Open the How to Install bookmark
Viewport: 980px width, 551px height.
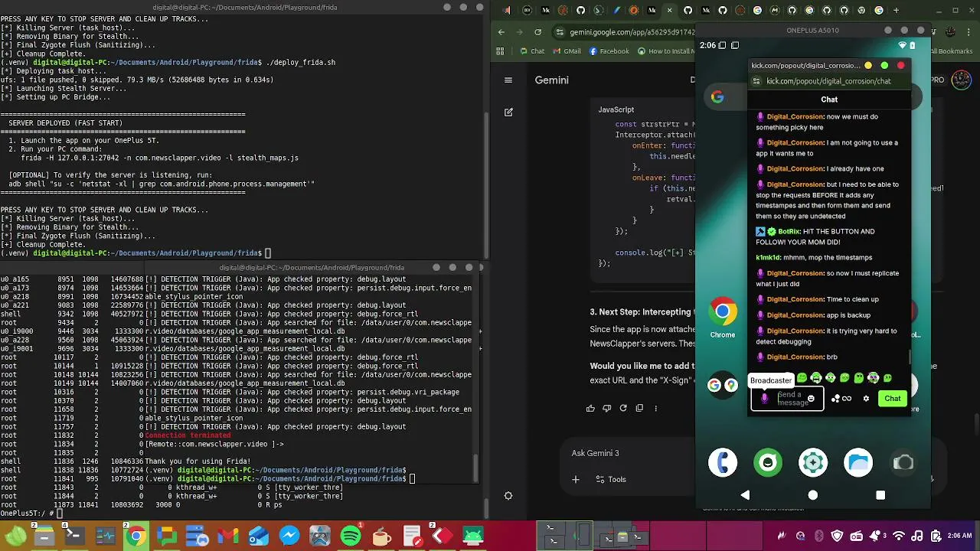point(665,51)
